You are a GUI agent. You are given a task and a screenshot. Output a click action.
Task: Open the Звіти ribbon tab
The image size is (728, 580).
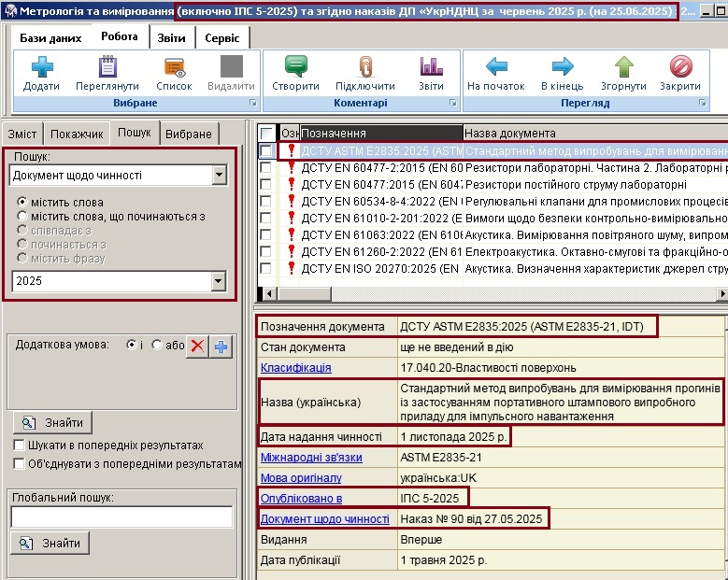(x=171, y=38)
